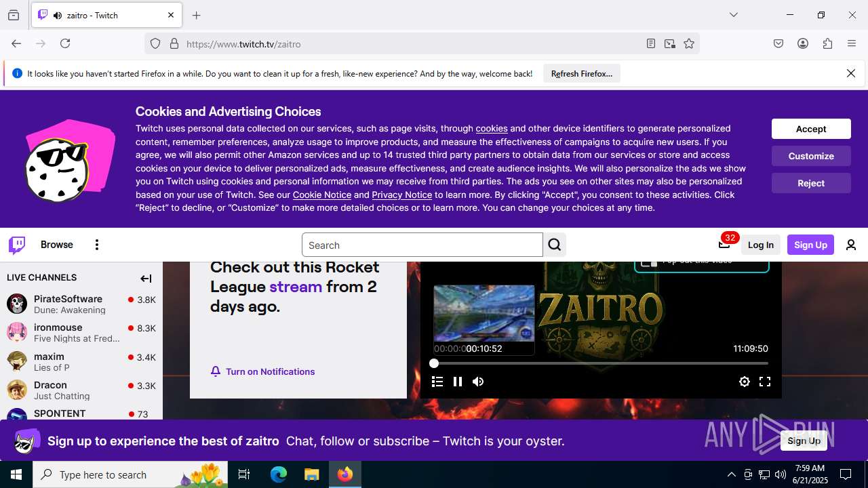
Task: Click the search magnifier button
Action: coord(555,245)
